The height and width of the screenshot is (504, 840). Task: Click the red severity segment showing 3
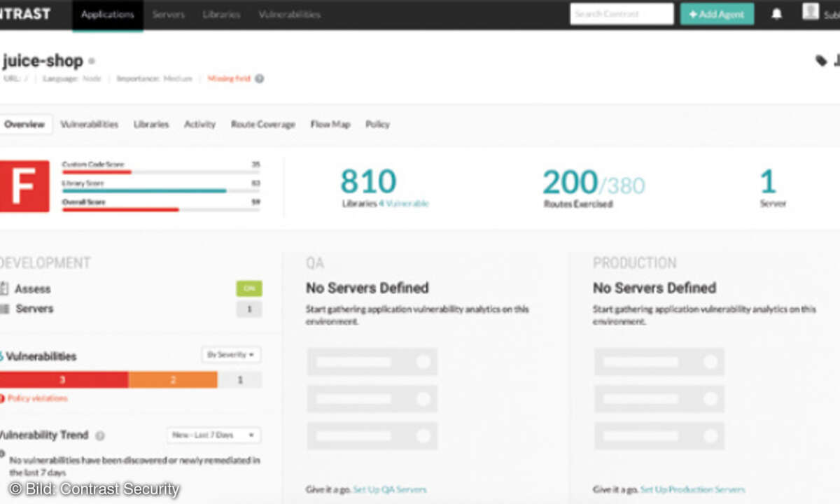64,380
